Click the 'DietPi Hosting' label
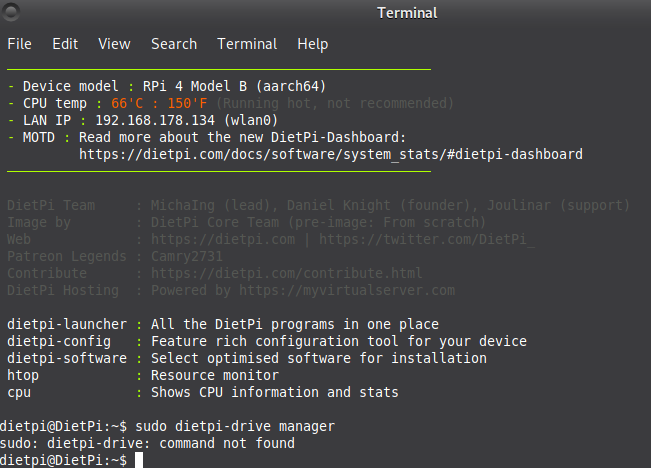651x468 pixels. coord(63,290)
